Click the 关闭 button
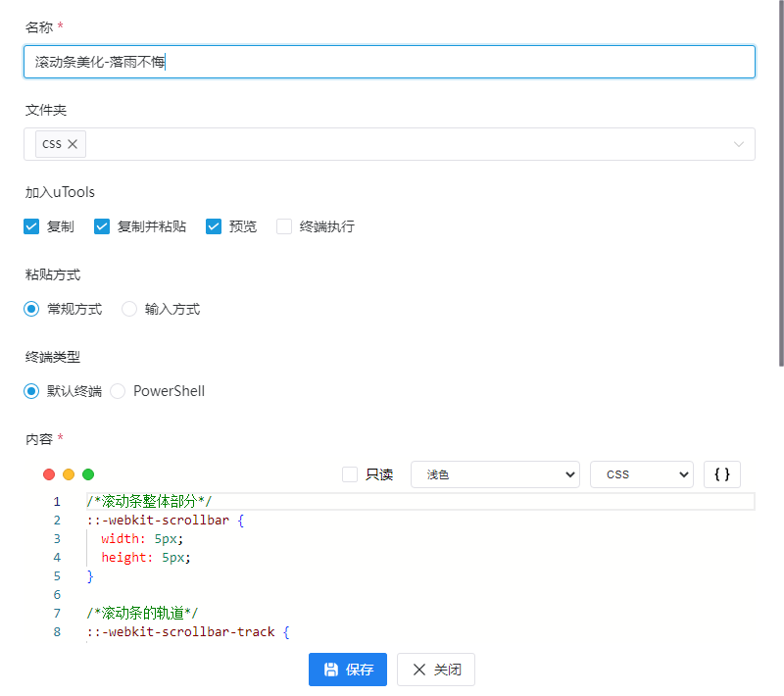This screenshot has height=696, width=784. coord(436,670)
